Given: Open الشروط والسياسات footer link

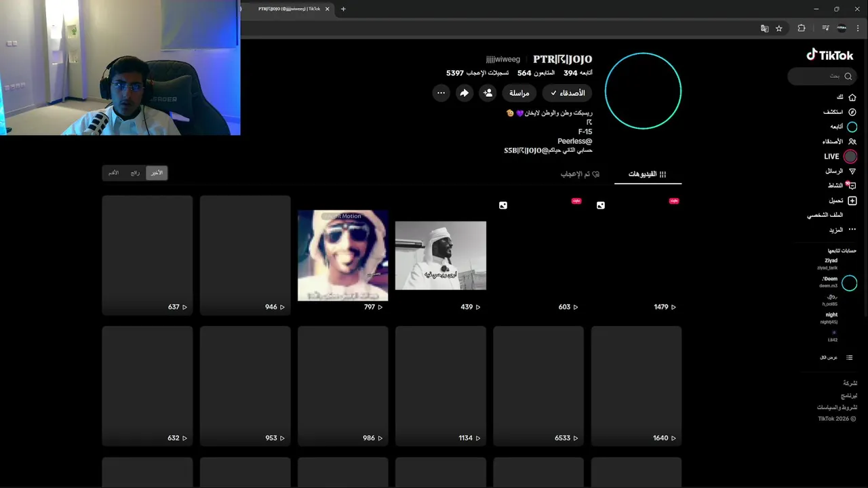Looking at the screenshot, I should 837,407.
